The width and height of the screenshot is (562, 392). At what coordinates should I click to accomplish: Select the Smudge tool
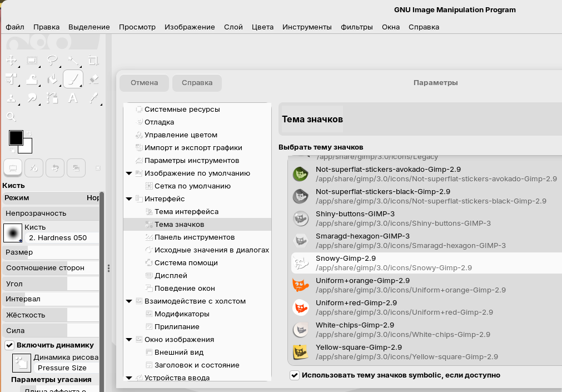coord(32,98)
